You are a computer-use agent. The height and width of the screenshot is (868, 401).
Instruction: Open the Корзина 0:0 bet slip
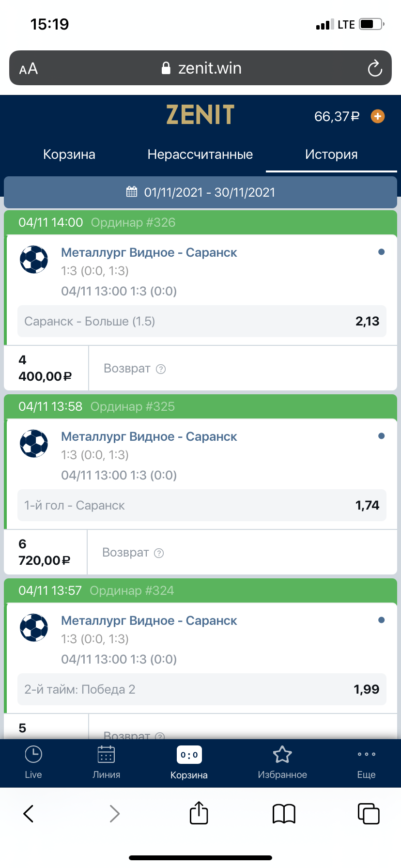[x=189, y=755]
